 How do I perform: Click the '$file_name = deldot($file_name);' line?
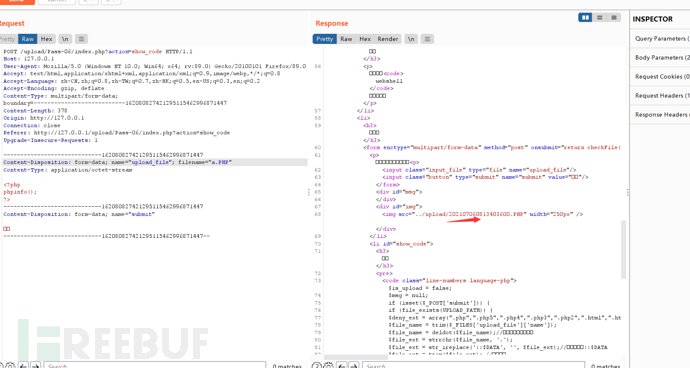461,332
